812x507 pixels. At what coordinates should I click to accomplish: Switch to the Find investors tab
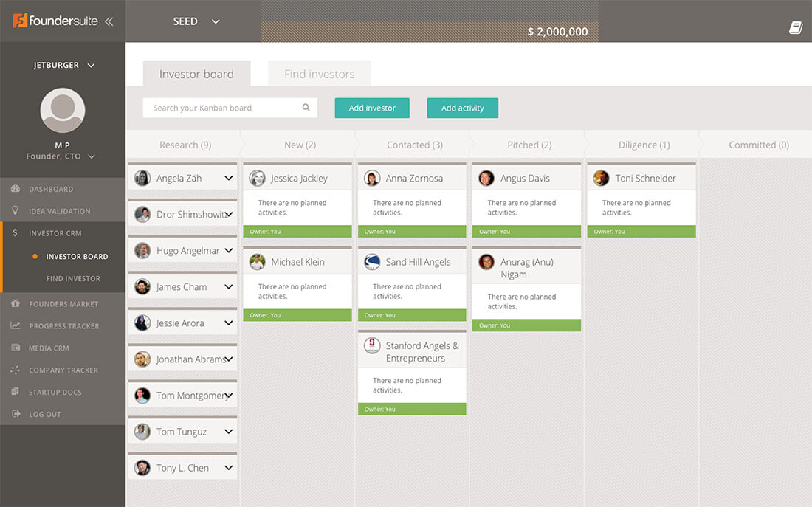[x=319, y=73]
